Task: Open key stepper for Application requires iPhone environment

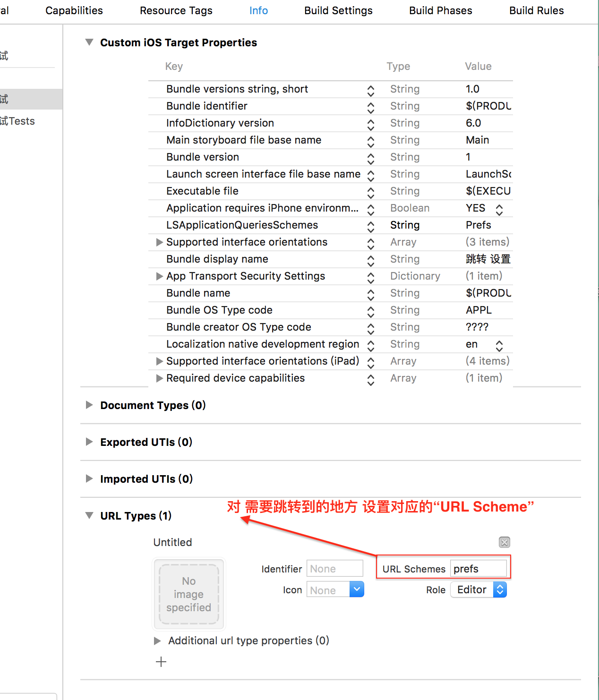Action: (371, 210)
